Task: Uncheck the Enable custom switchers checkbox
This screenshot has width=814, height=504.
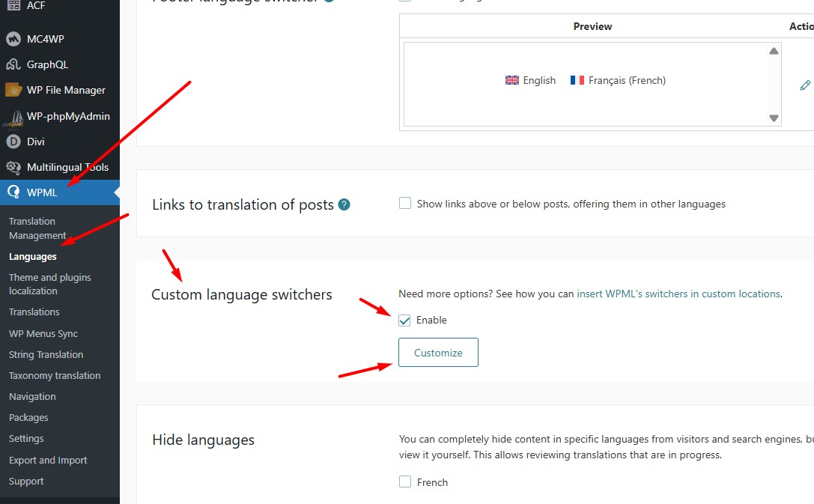Action: [404, 321]
